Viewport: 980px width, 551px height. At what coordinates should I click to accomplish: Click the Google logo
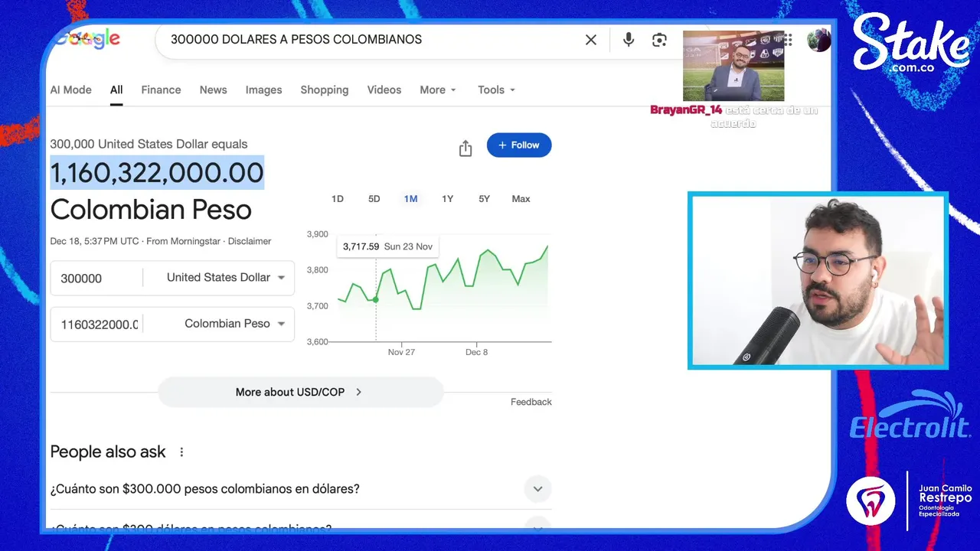pyautogui.click(x=87, y=39)
